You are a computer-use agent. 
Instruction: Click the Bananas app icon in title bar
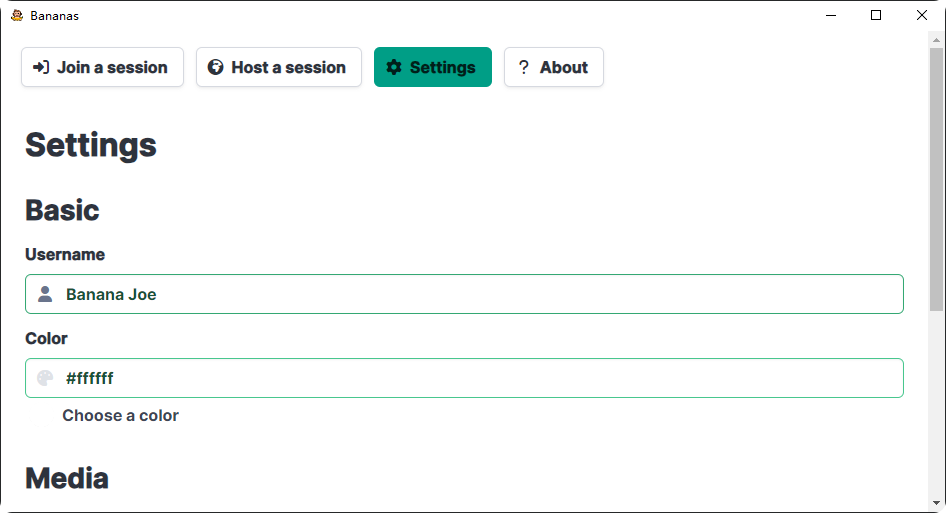click(16, 15)
